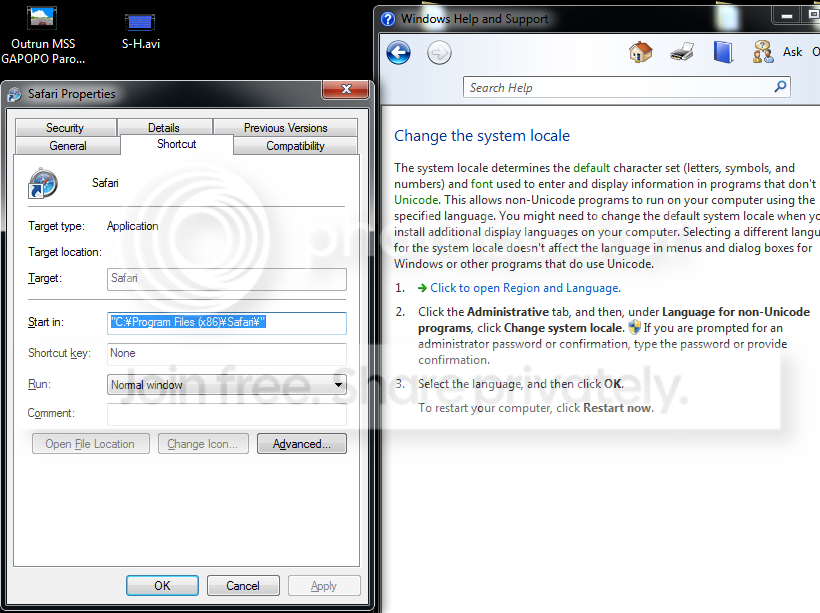Switch to the Details tab
Screen dimensions: 820x613
(x=164, y=128)
